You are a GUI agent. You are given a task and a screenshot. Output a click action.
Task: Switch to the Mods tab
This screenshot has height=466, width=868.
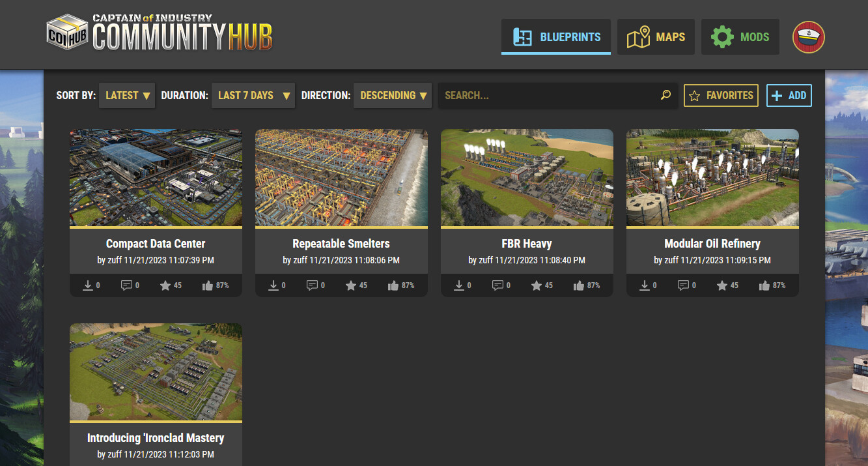[740, 37]
